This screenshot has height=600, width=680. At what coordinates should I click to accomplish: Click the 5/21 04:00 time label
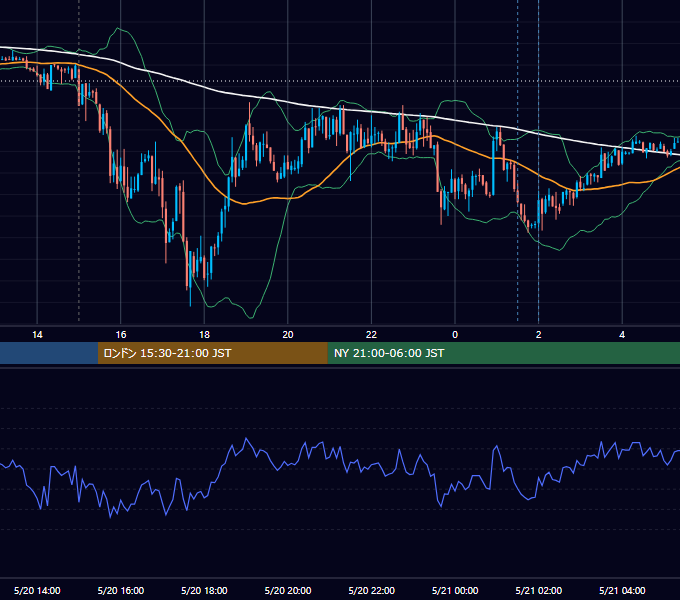(622, 590)
